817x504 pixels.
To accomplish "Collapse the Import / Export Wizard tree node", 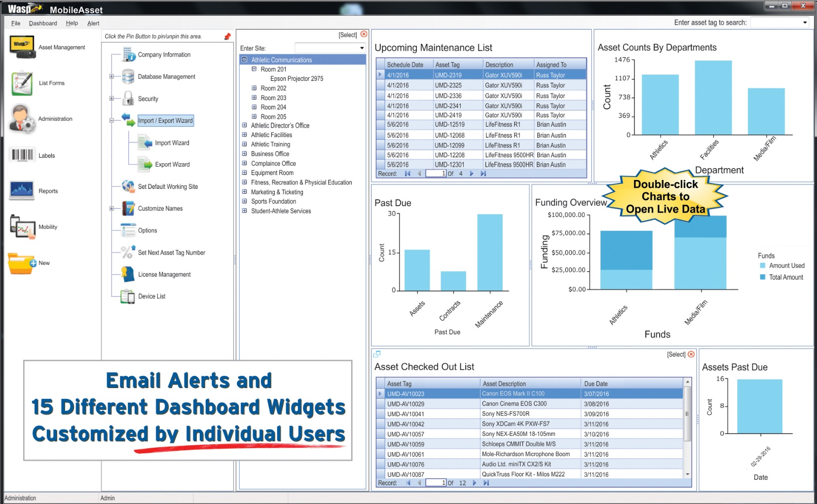I will [111, 120].
